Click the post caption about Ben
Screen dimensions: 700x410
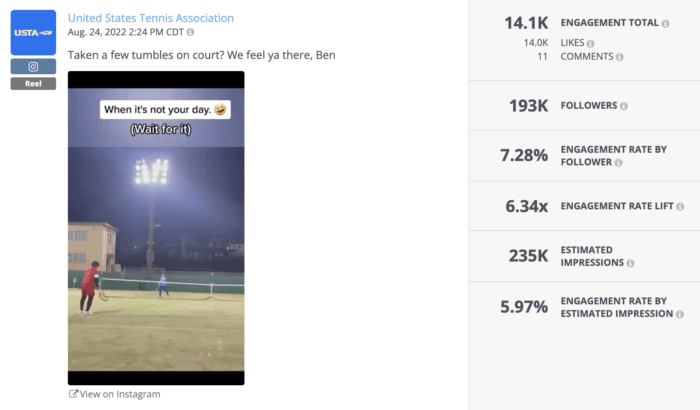coord(201,55)
